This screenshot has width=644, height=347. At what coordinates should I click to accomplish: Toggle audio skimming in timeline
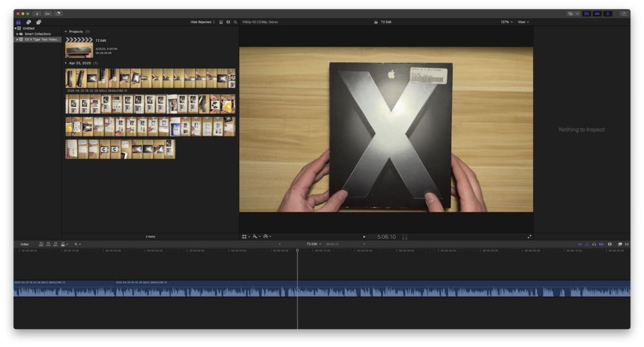point(587,245)
